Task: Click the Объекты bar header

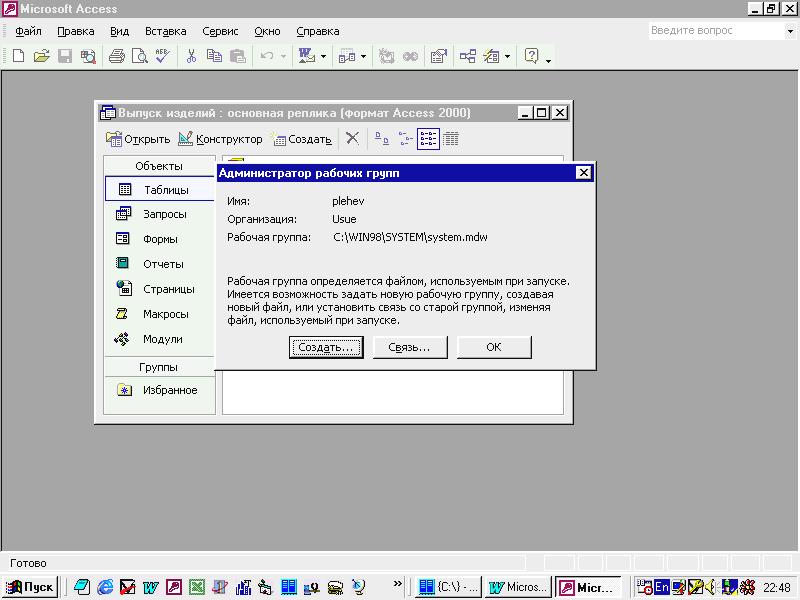Action: pyautogui.click(x=159, y=166)
